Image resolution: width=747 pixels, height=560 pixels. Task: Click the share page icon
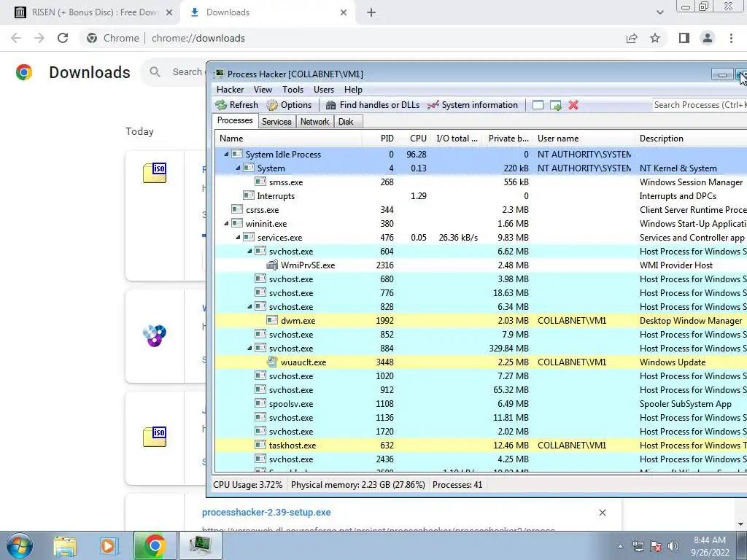(x=632, y=38)
